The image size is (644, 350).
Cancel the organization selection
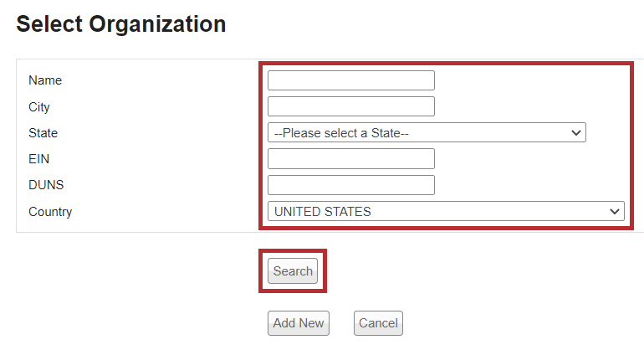pos(378,323)
